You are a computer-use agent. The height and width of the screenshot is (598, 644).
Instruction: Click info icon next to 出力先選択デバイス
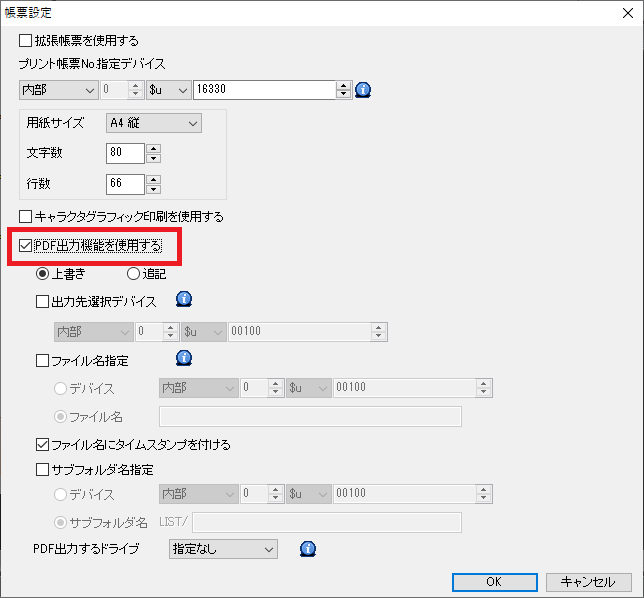click(x=184, y=299)
